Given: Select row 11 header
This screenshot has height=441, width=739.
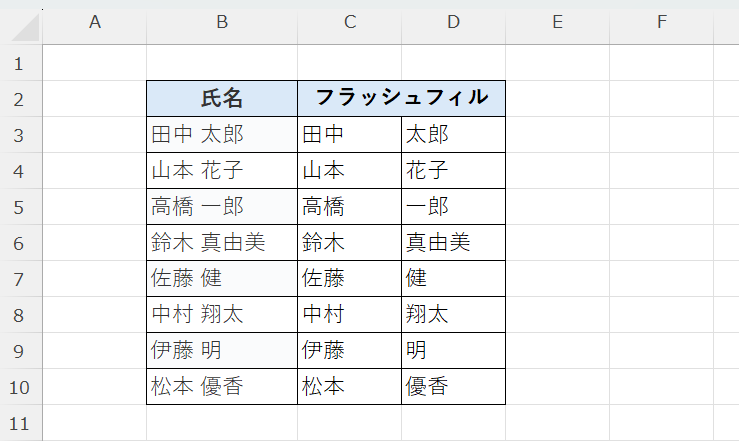Looking at the screenshot, I should (20, 423).
